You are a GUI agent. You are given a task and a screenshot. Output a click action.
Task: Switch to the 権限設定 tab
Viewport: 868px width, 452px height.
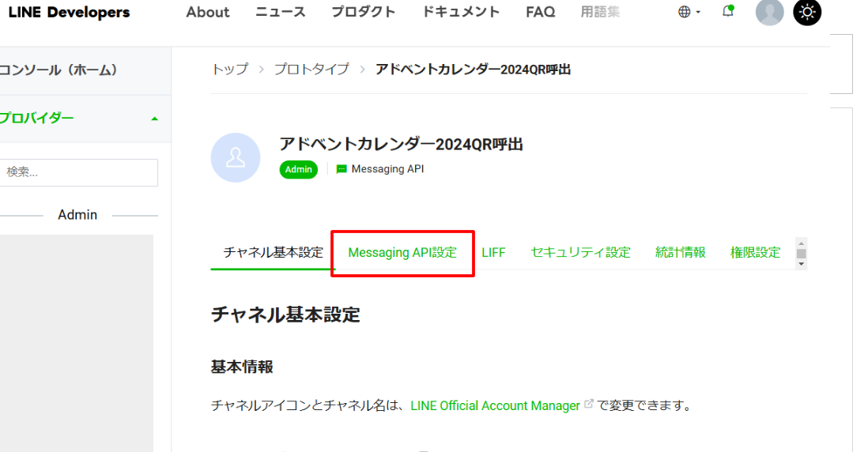coord(755,252)
